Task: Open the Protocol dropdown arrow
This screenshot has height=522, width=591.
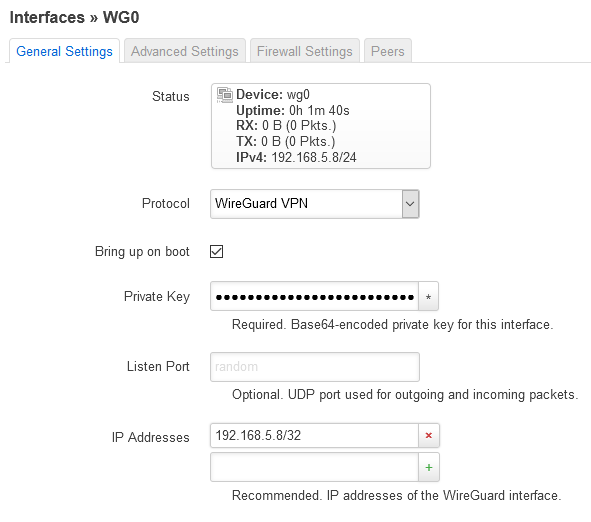Action: 410,204
